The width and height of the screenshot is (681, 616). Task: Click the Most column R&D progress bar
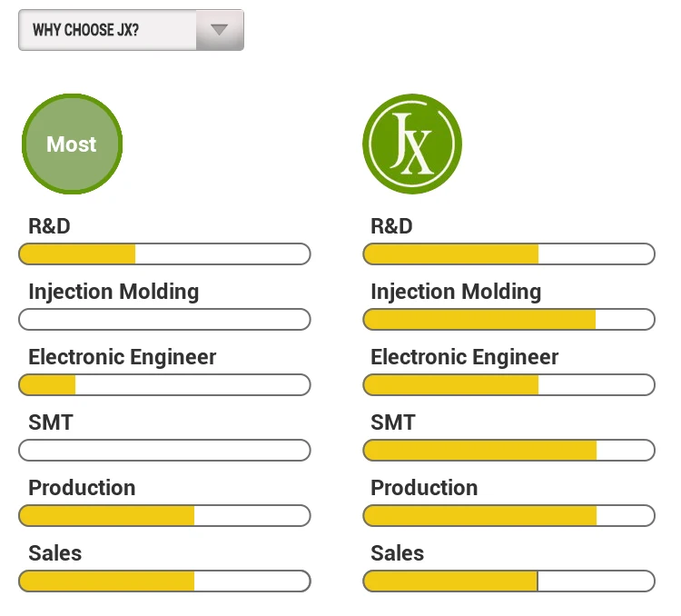[x=164, y=253]
